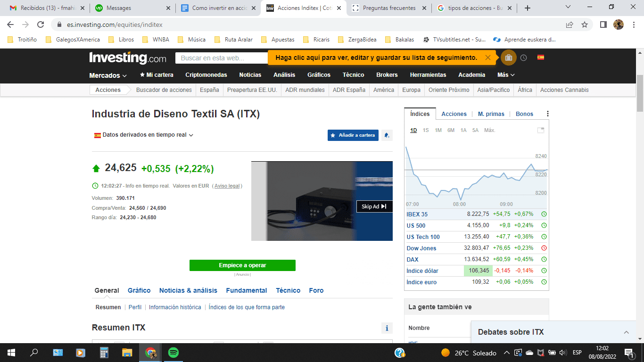Click the price alert bell icon
Screen dimensions: 644x362
[x=387, y=135]
